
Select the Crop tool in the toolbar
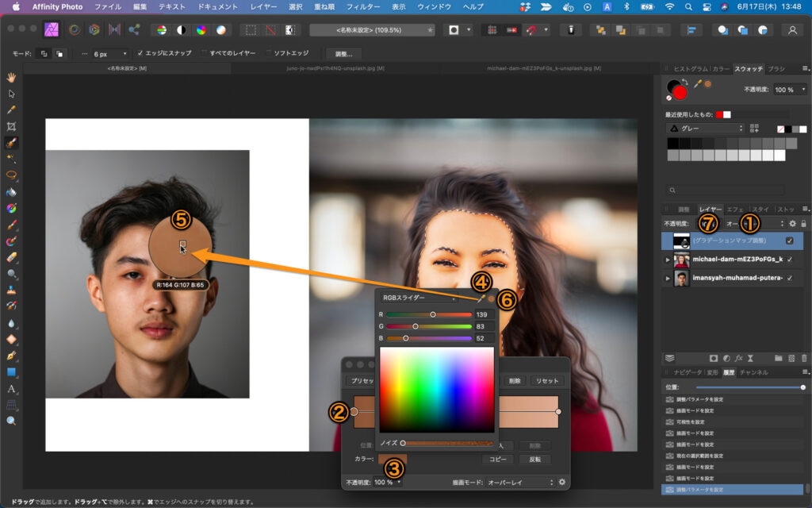pos(12,126)
